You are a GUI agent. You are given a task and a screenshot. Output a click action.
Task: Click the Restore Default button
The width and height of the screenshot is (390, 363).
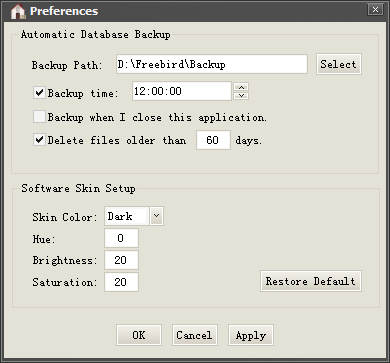click(x=311, y=281)
